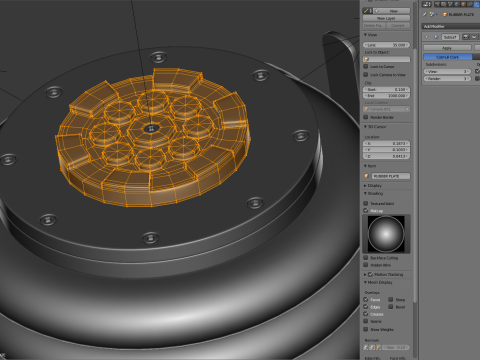Viewport: 480px width, 360px height.
Task: Enable Textured Solid checkbox
Action: (366, 203)
